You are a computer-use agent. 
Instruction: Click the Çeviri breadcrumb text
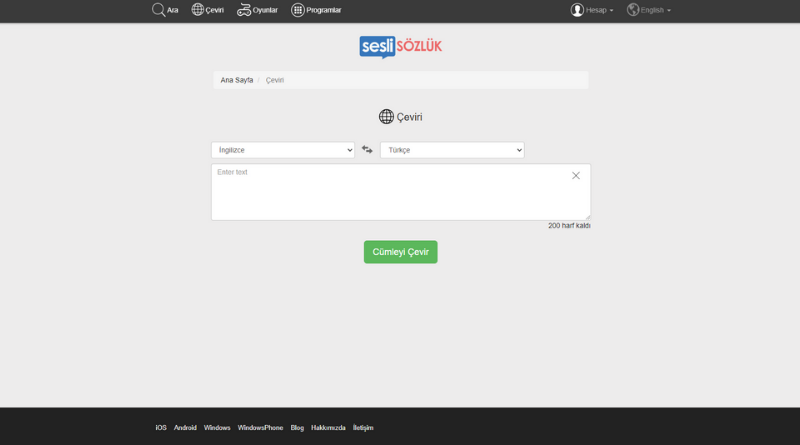click(x=274, y=80)
